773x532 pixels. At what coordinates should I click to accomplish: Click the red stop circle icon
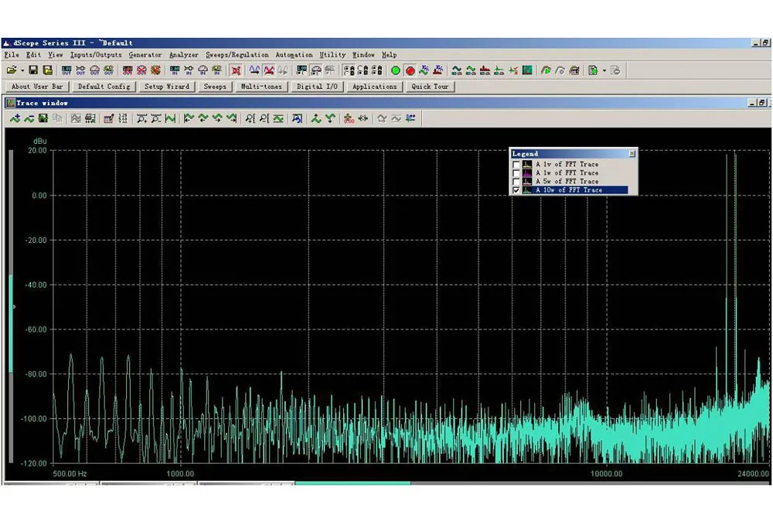tap(410, 70)
